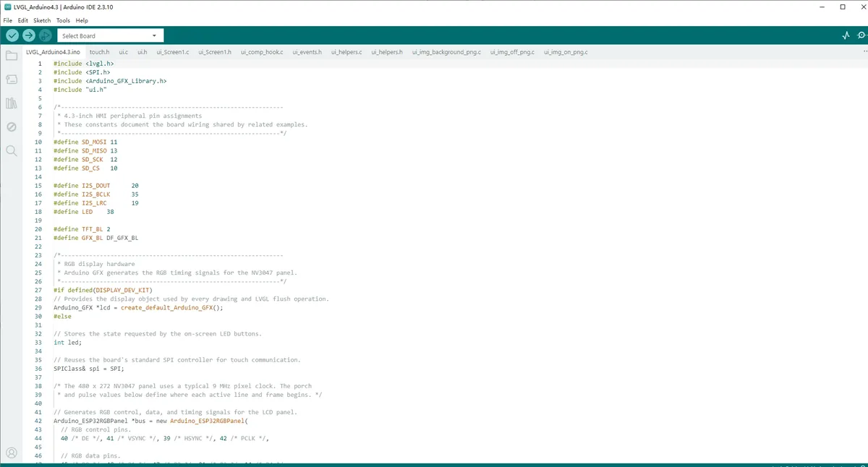Open the Edit menu
The height and width of the screenshot is (467, 868).
point(23,20)
